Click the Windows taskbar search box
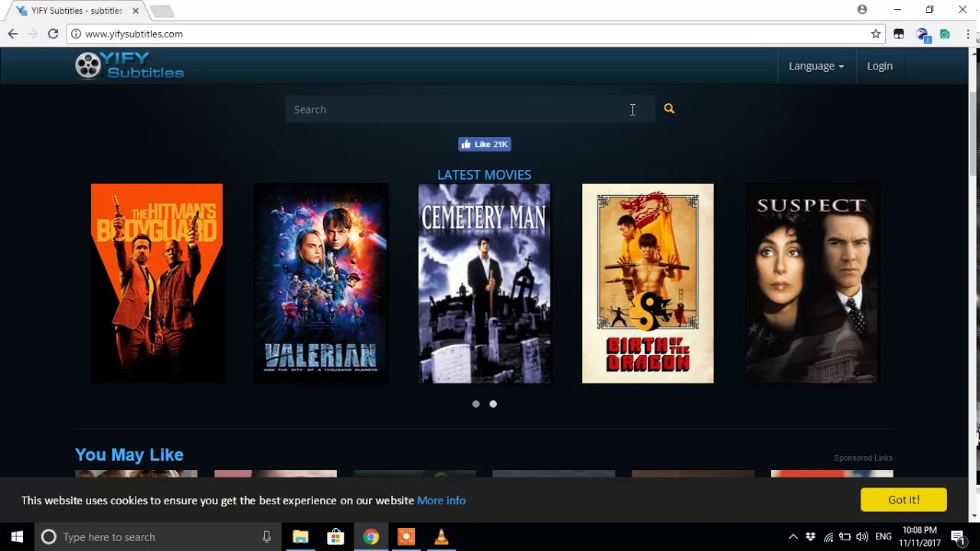The width and height of the screenshot is (980, 551). pyautogui.click(x=157, y=536)
